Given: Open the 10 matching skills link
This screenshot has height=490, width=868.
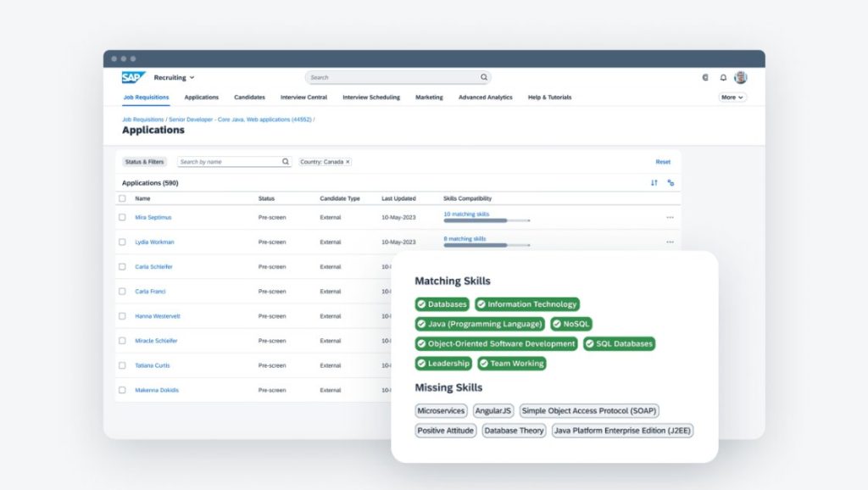Looking at the screenshot, I should [x=466, y=214].
